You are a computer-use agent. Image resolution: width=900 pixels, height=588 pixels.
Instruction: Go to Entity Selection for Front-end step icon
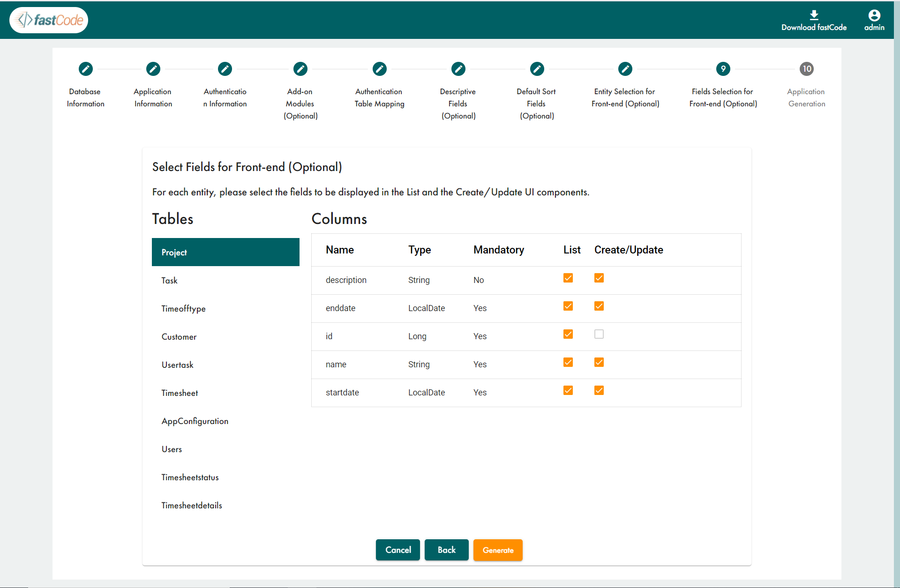point(625,69)
